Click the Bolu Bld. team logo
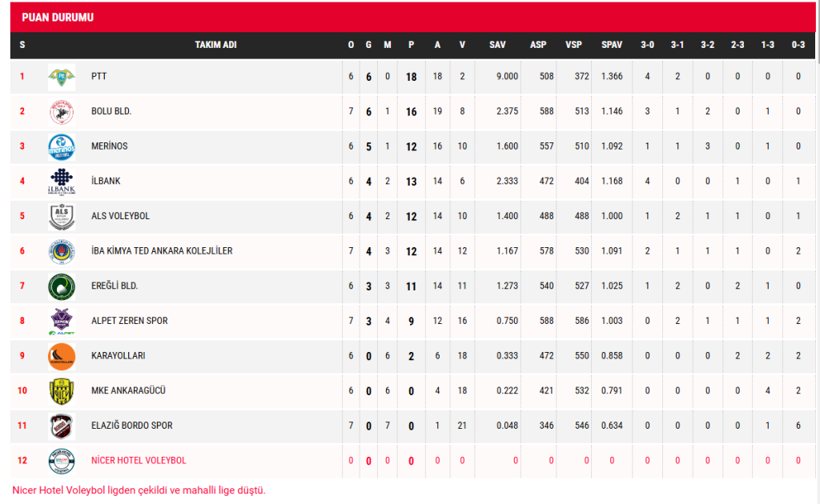 62,112
